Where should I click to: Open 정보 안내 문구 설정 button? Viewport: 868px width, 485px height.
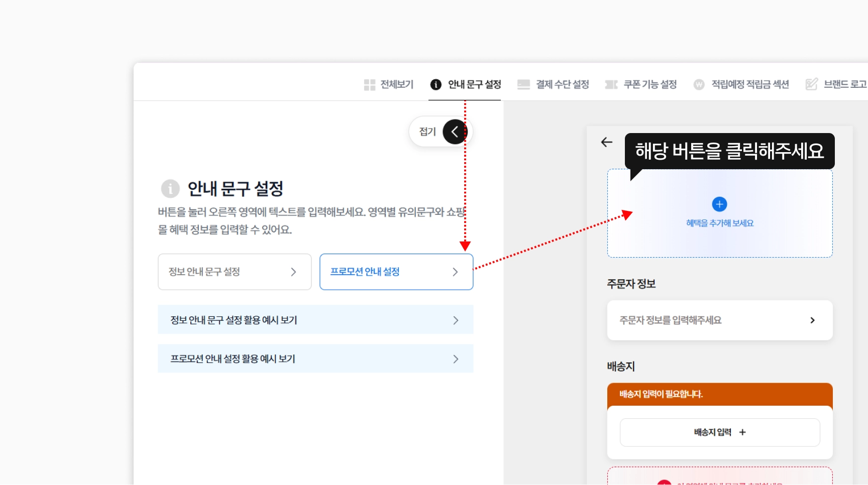[x=235, y=272]
